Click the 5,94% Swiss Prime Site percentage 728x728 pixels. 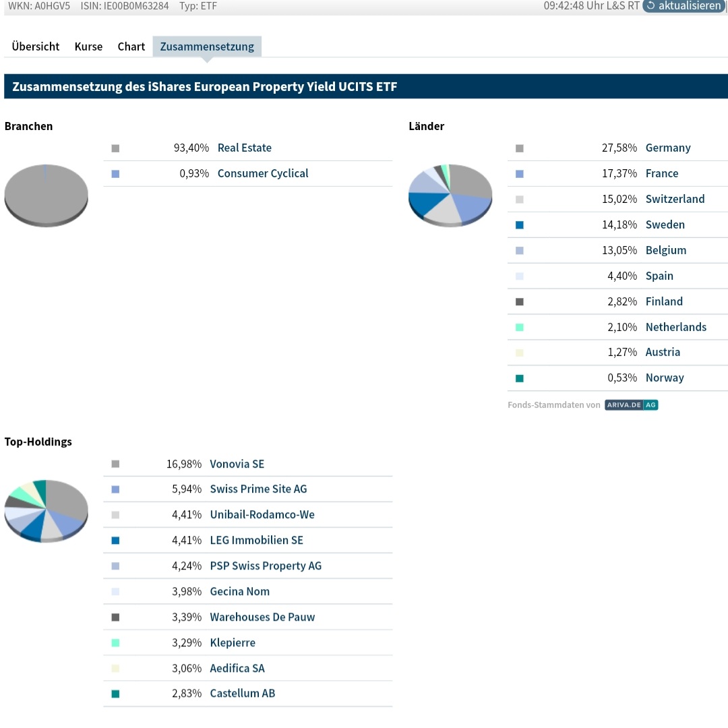pos(187,489)
